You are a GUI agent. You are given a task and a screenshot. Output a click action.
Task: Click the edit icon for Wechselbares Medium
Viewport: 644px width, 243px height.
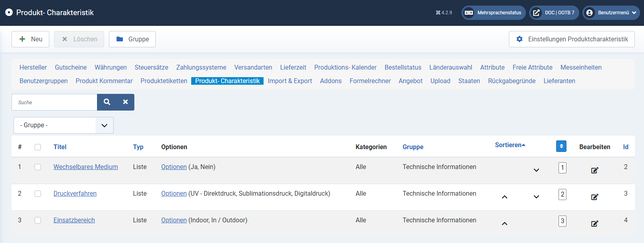(x=595, y=170)
